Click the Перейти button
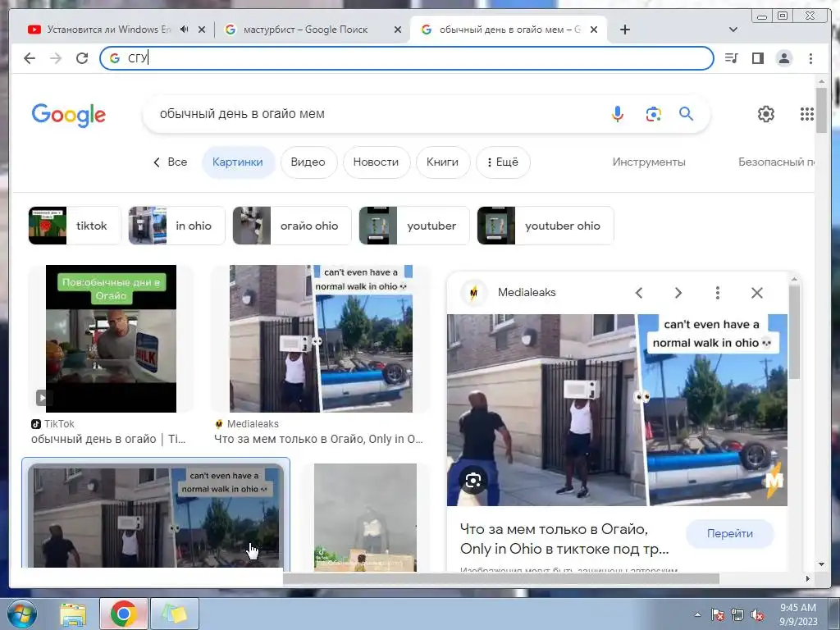Screen dimensions: 840x630 click(x=730, y=533)
